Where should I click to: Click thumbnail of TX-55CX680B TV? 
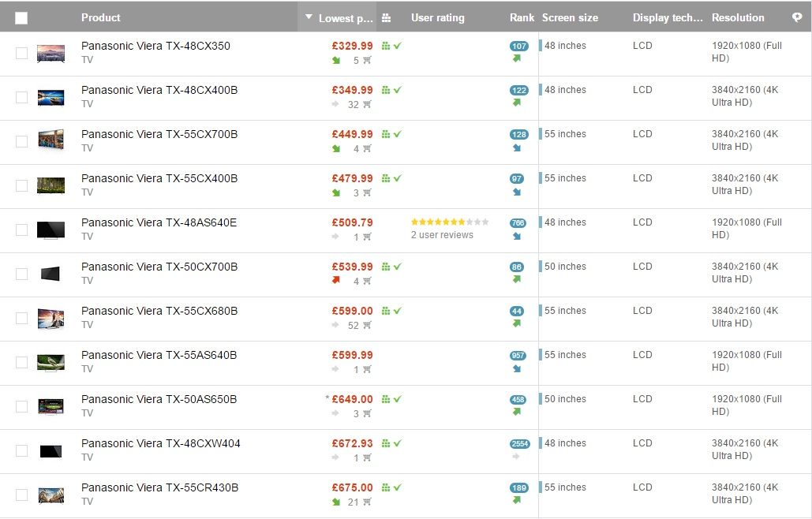[51, 318]
